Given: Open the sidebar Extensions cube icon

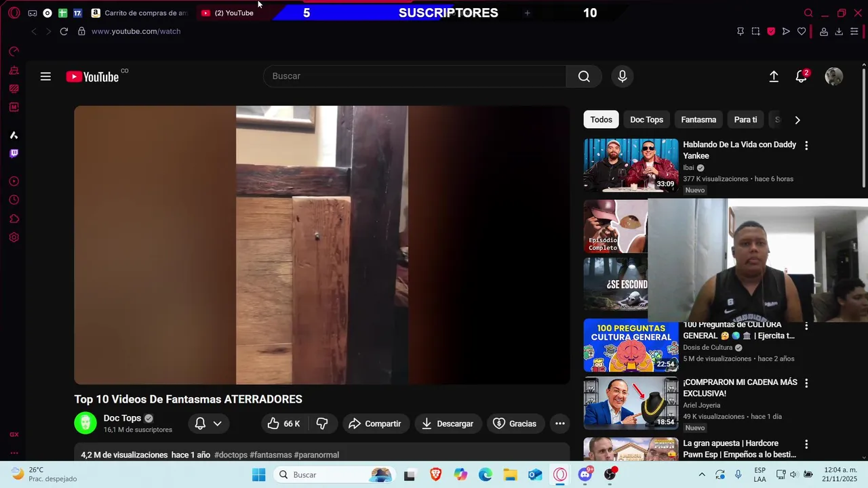Looking at the screenshot, I should (14, 219).
